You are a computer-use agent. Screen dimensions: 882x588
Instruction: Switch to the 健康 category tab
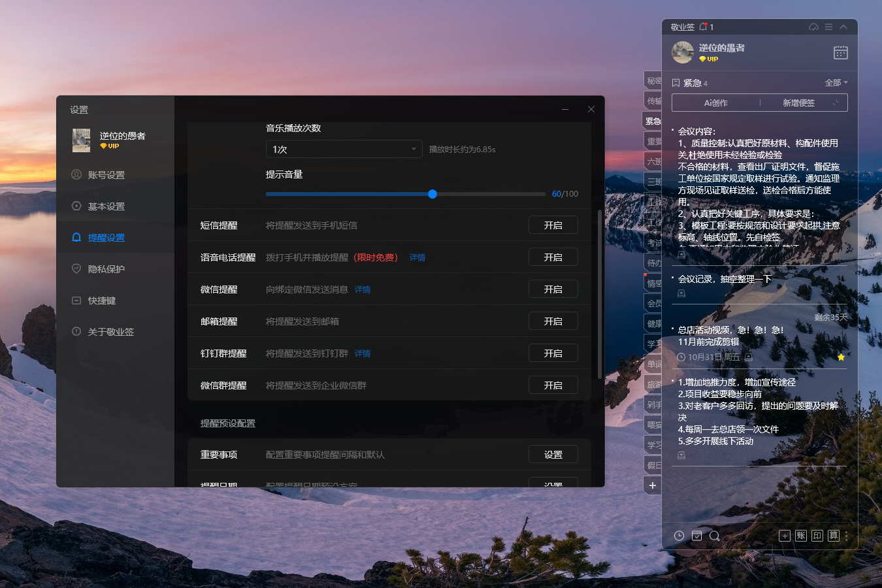[653, 323]
